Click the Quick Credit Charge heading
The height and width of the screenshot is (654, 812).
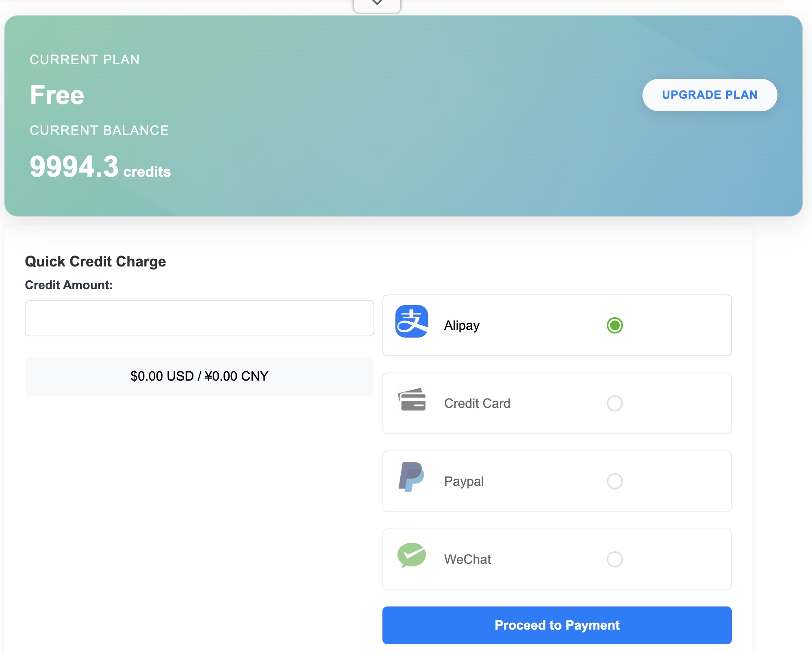click(x=96, y=261)
